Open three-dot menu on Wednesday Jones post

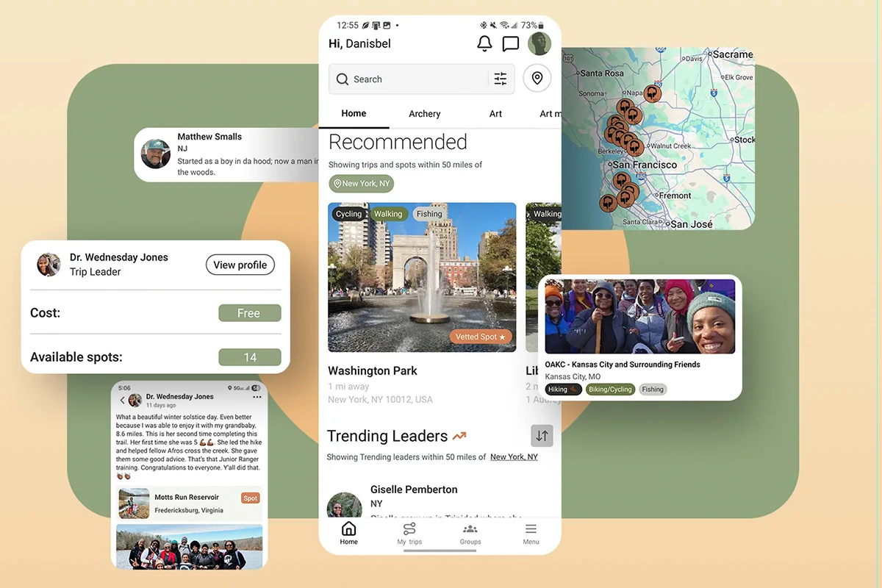click(x=257, y=397)
